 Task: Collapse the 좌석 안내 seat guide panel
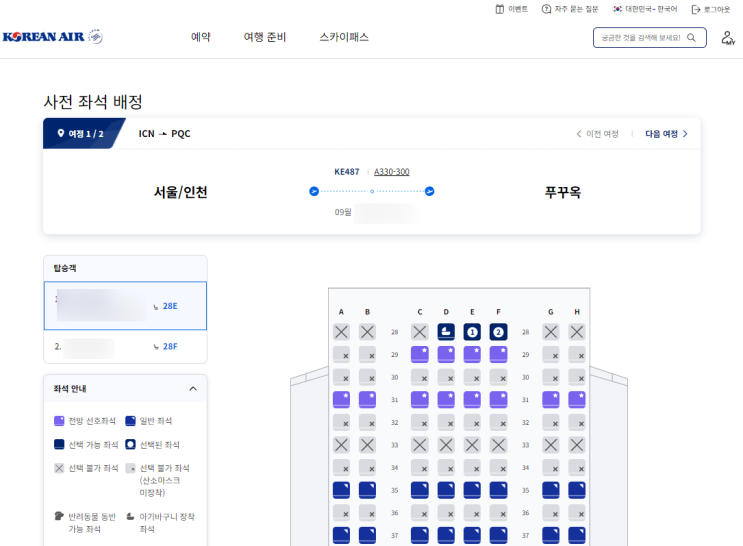(193, 389)
